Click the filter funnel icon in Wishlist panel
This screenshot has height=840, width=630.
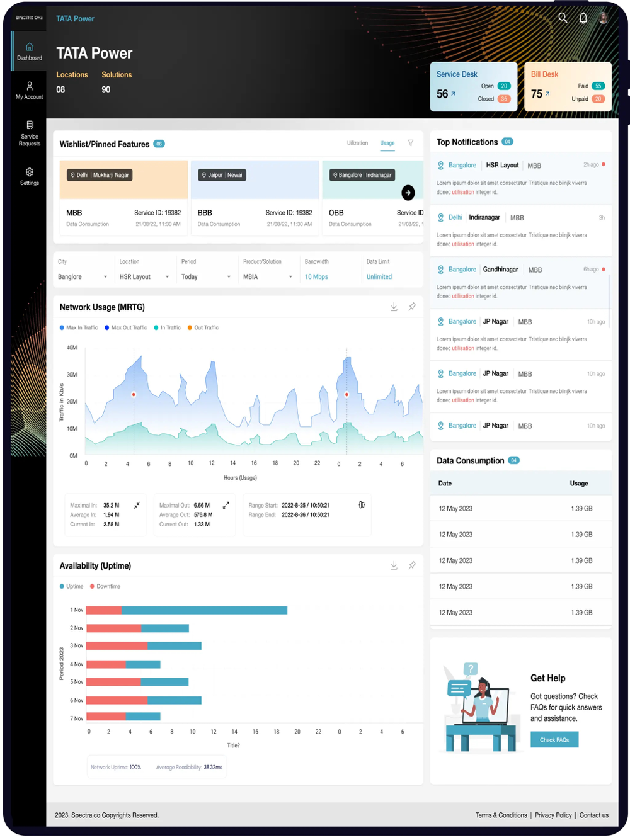coord(411,143)
